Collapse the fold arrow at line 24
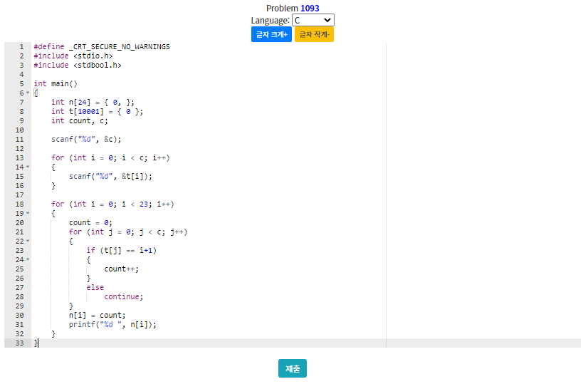The height and width of the screenshot is (384, 588). click(x=28, y=259)
